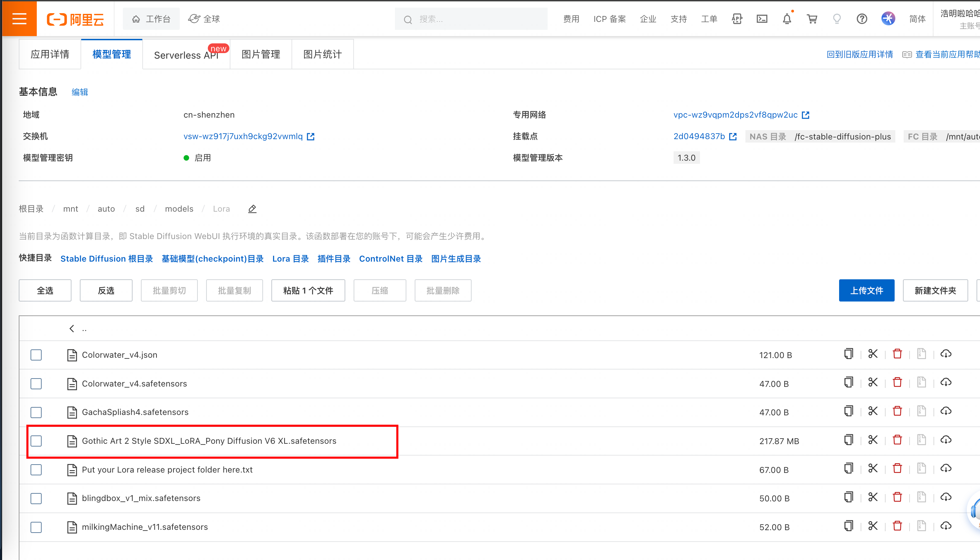The width and height of the screenshot is (980, 560).
Task: Click the notification bell icon
Action: 787,19
